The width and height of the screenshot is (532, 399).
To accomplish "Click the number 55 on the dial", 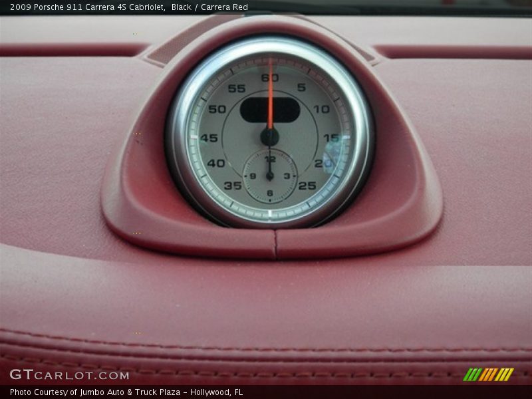I will [236, 88].
